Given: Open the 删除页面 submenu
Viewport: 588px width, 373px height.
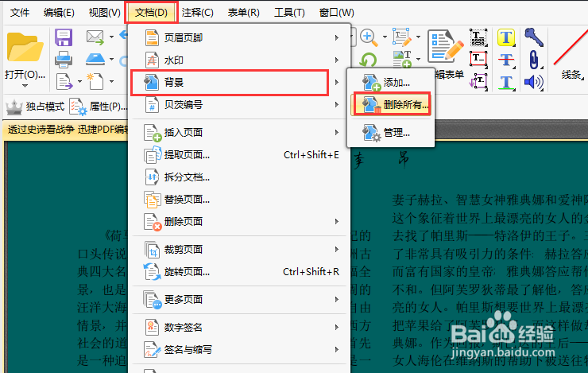Looking at the screenshot, I should (x=239, y=221).
